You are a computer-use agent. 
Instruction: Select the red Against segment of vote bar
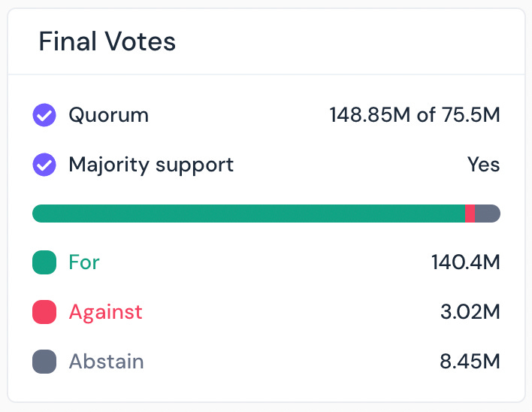point(470,214)
